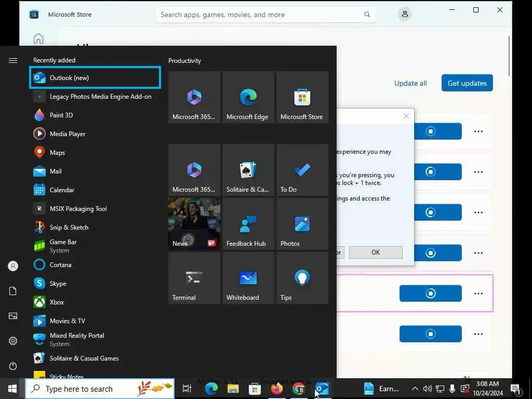Open the To Do tile

pos(302,170)
